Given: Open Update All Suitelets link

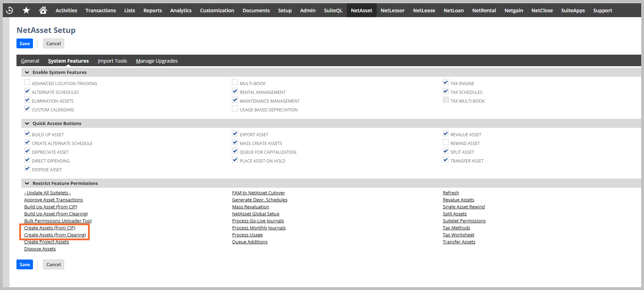Looking at the screenshot, I should 47,193.
